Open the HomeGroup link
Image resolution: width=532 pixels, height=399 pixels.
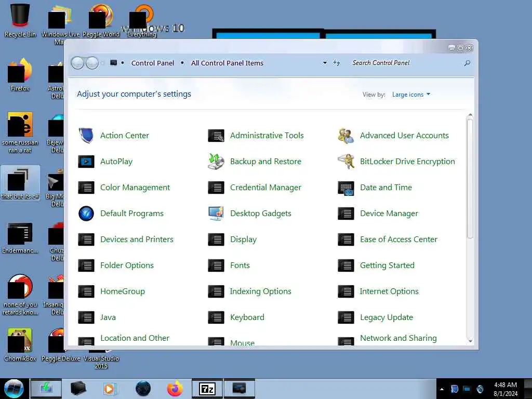coord(123,291)
